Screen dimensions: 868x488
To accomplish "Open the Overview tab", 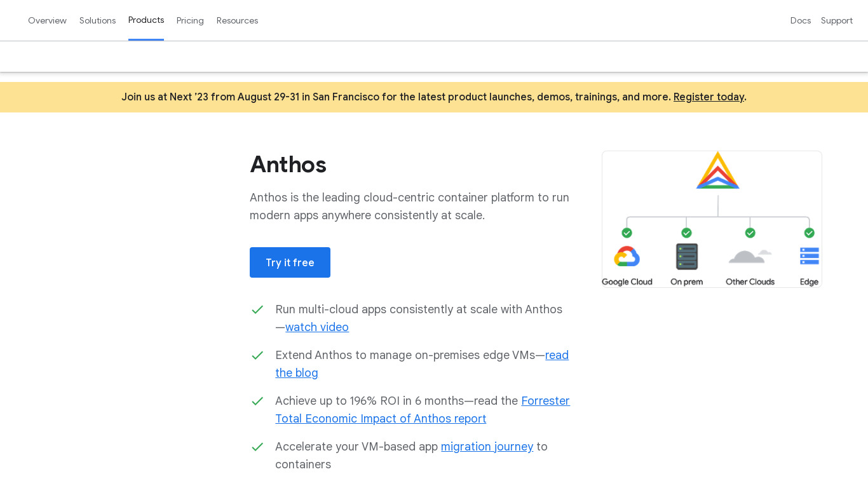I will [x=47, y=20].
